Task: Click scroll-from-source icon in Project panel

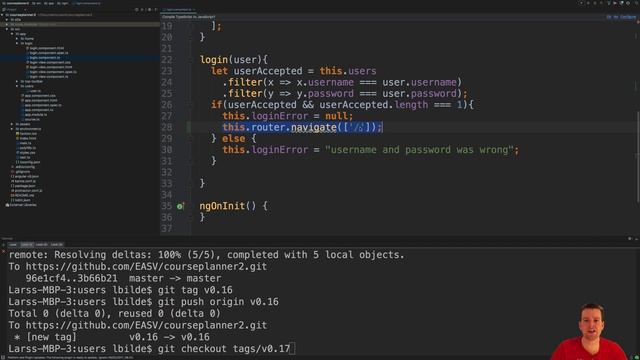Action: 137,9
